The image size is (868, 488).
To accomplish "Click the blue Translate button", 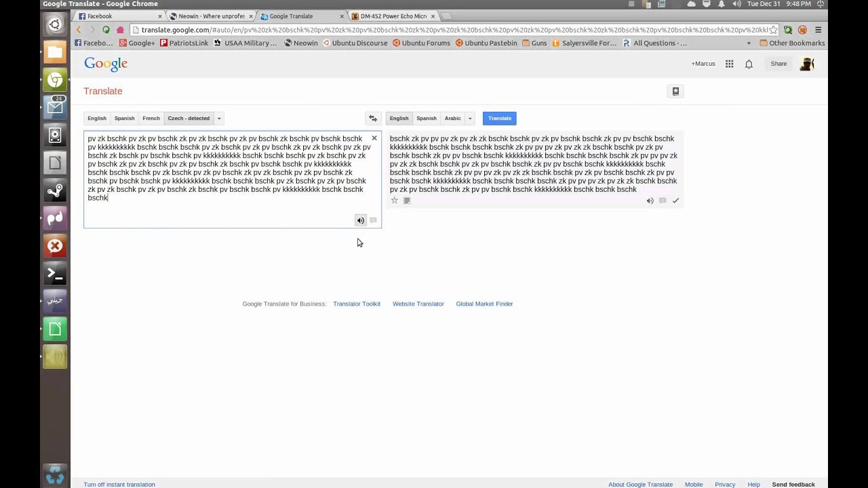I will pyautogui.click(x=500, y=119).
